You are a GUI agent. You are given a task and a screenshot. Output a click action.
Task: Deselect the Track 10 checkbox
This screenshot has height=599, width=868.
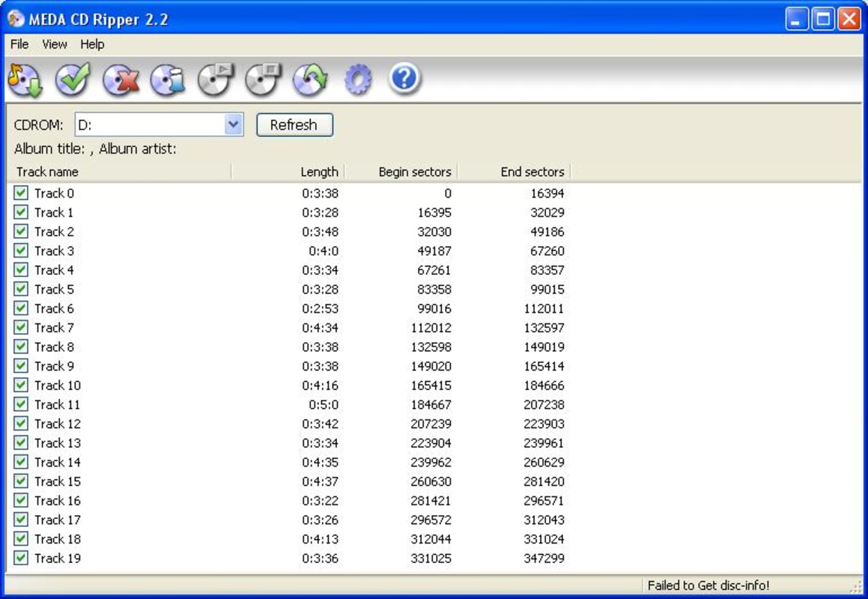21,385
